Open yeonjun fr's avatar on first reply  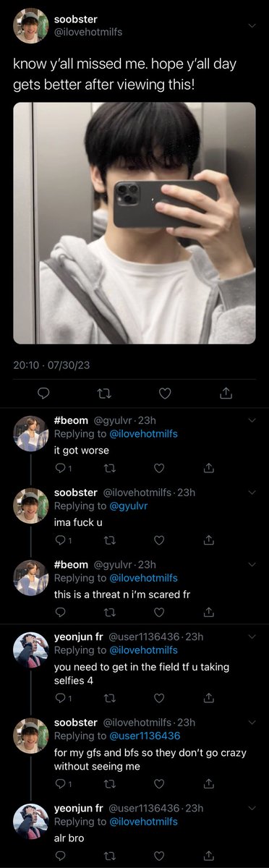31,648
